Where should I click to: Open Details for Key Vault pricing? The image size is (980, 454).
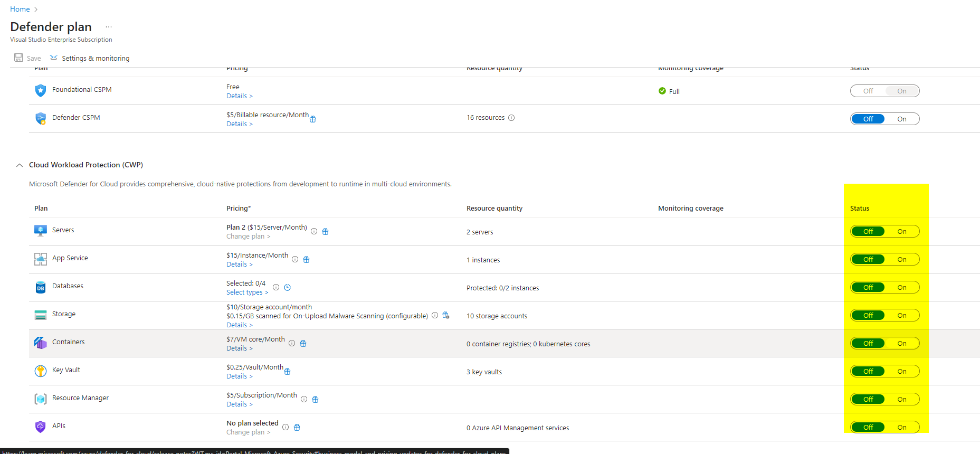[240, 376]
